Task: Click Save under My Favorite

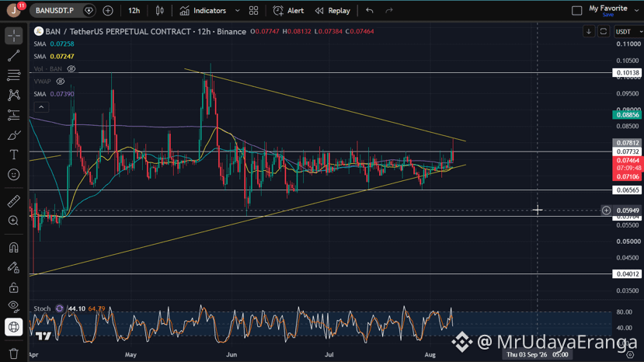Action: (x=607, y=15)
